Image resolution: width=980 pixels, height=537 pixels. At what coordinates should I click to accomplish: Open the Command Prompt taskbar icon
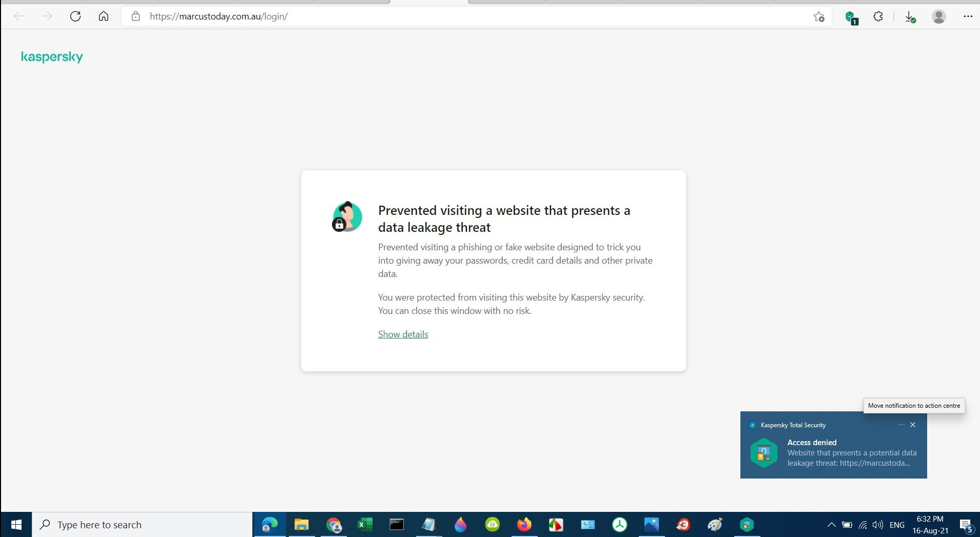[x=397, y=525]
